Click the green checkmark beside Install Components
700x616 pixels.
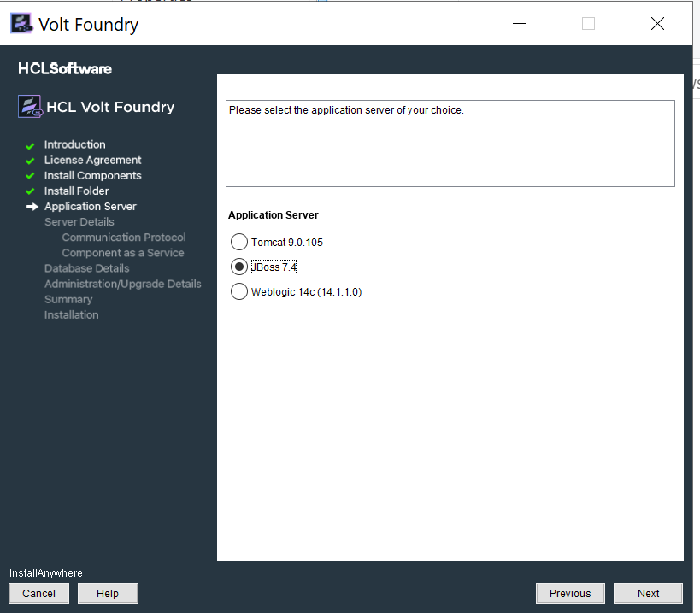tap(31, 176)
